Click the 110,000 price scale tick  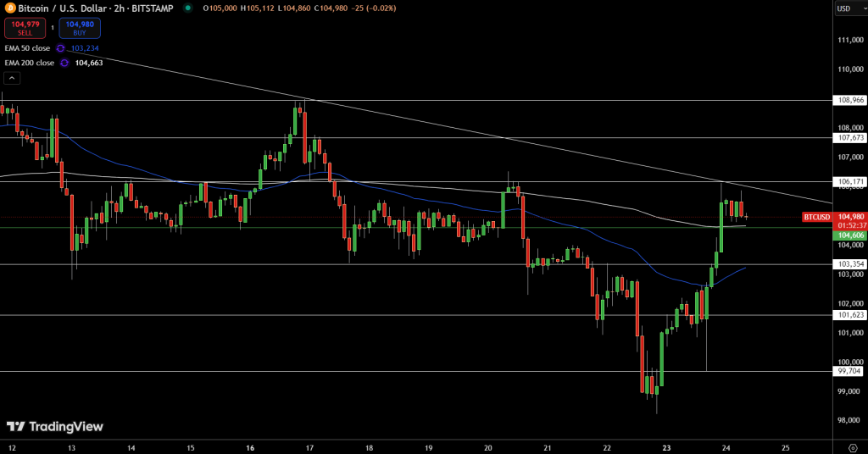coord(851,69)
